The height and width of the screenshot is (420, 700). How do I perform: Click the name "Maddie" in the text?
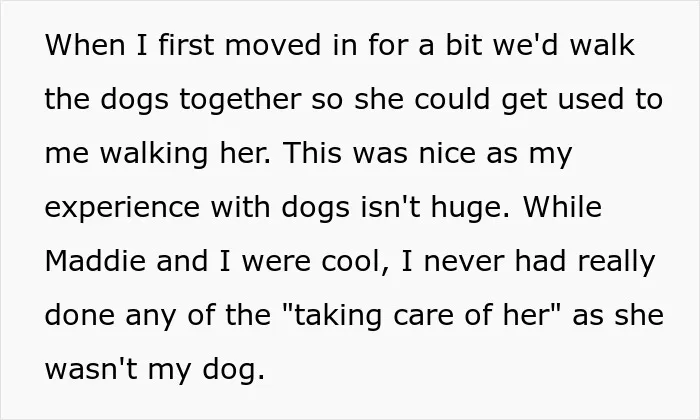point(95,261)
